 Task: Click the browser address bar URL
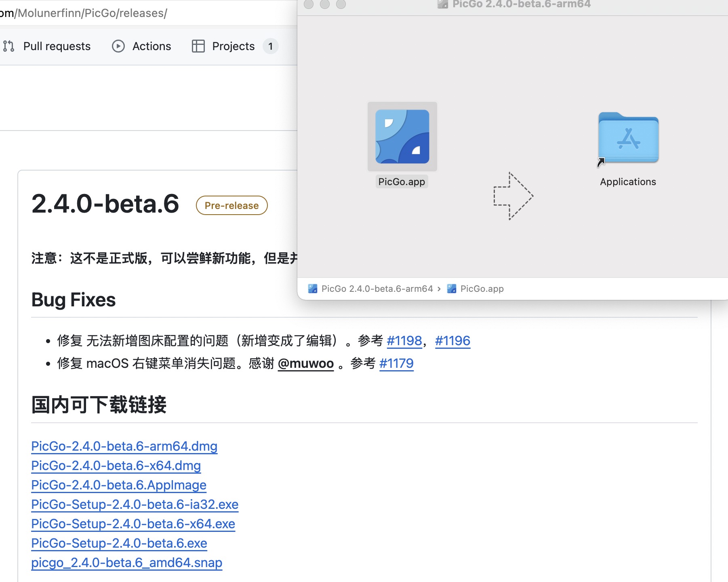click(84, 13)
